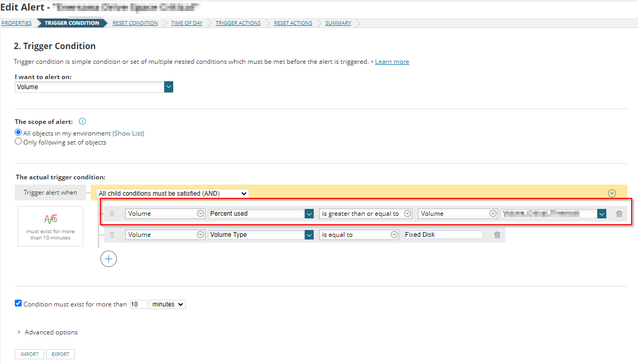Open the Learn more link
Image resolution: width=638 pixels, height=364 pixels.
pos(392,62)
